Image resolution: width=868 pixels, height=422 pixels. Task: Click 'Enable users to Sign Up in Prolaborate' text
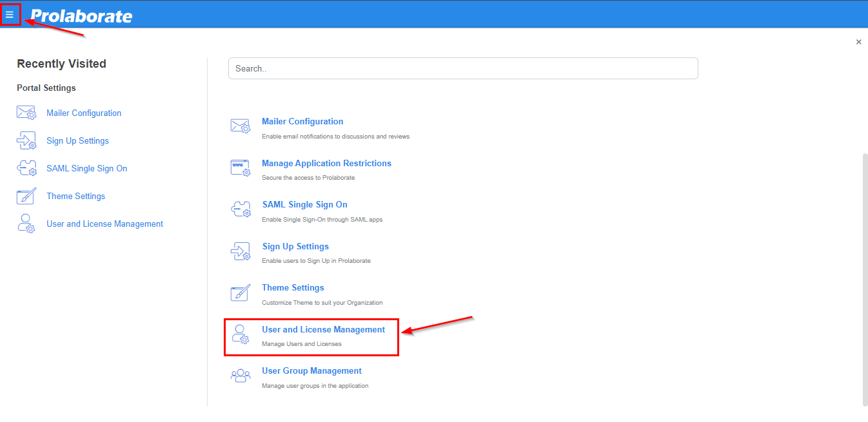click(316, 261)
